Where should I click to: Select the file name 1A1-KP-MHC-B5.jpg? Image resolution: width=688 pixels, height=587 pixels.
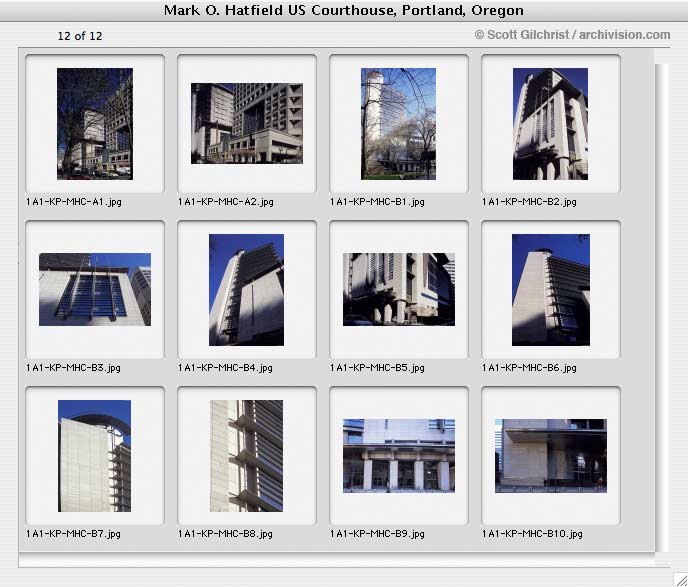click(x=377, y=368)
